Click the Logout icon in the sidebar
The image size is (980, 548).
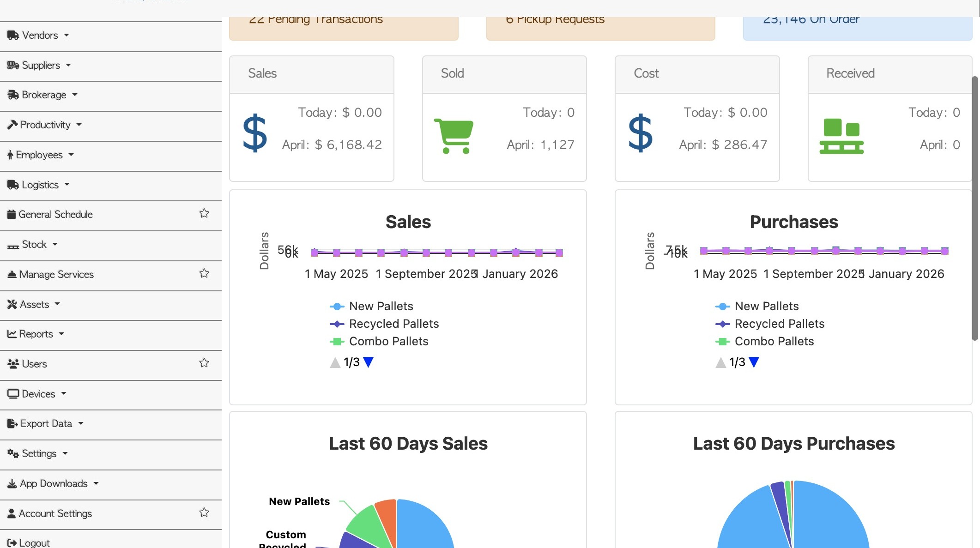(x=12, y=543)
